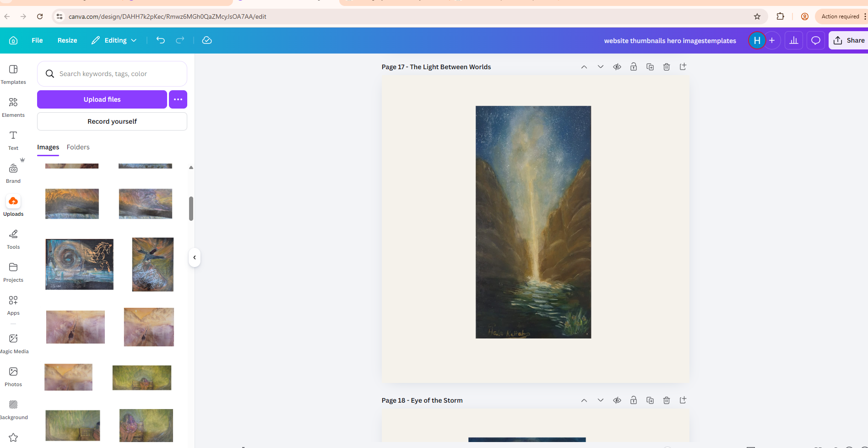Redo the last undone action

(x=180, y=40)
